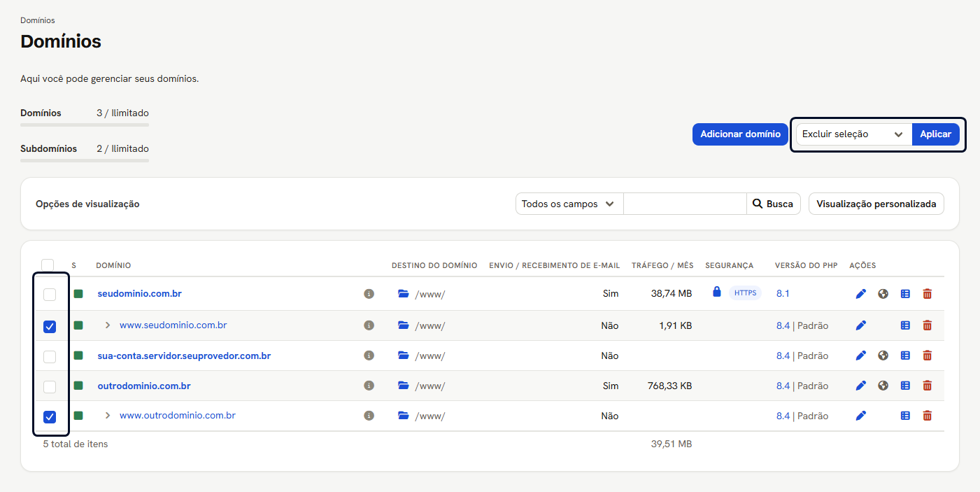Check the box for outrodominio.com.br
This screenshot has height=492, width=980.
(x=50, y=387)
